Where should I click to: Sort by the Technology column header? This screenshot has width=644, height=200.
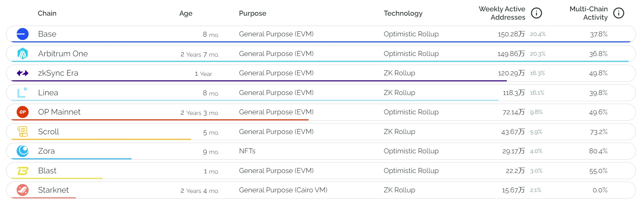(x=403, y=13)
